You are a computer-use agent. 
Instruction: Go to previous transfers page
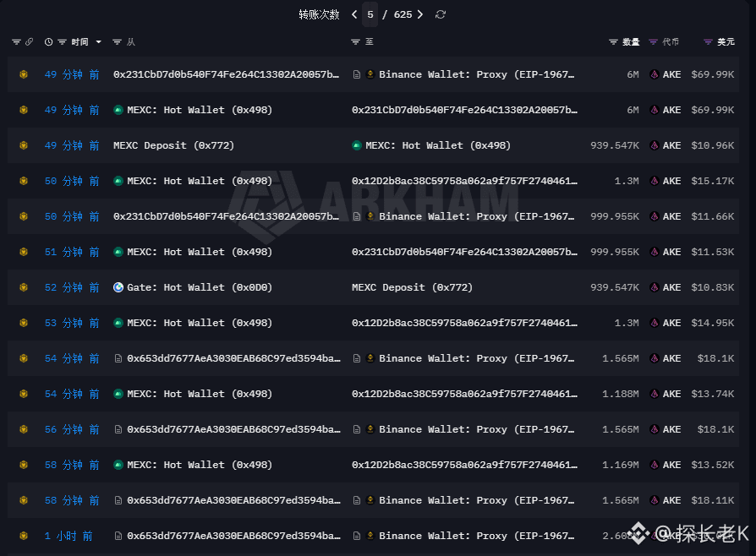coord(354,14)
